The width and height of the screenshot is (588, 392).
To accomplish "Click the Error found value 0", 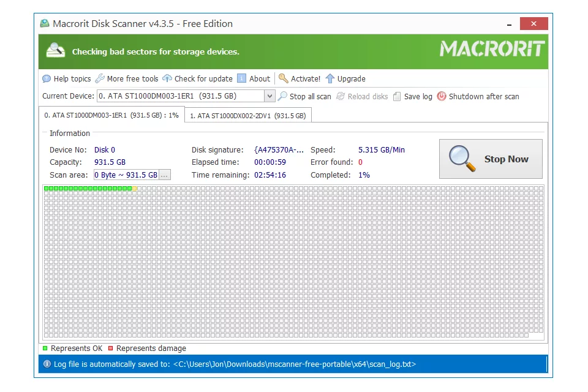I will [360, 162].
